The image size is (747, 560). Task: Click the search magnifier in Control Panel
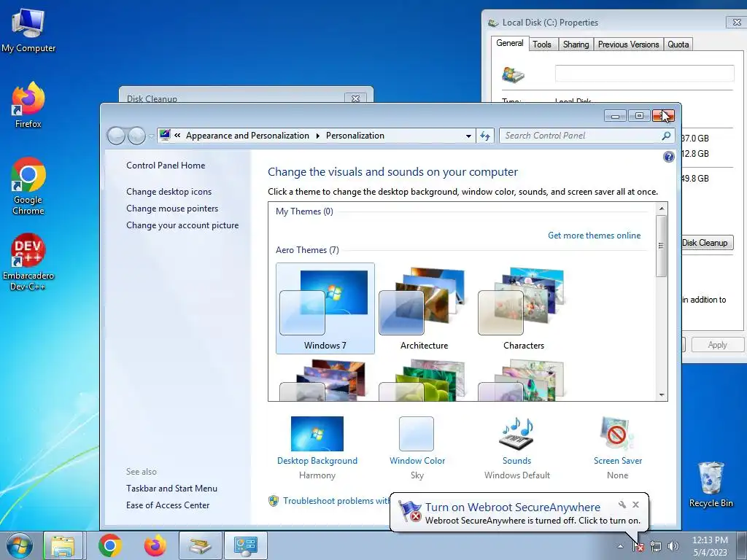click(666, 136)
